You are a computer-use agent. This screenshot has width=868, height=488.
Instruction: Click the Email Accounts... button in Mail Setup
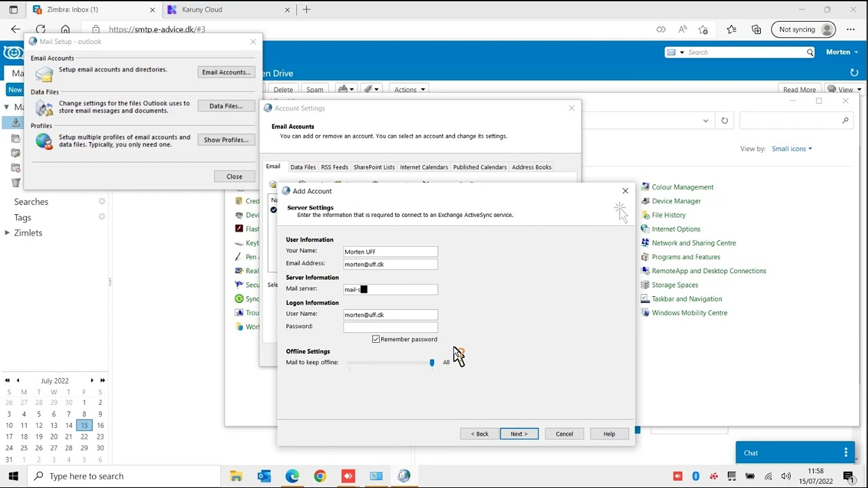click(226, 72)
